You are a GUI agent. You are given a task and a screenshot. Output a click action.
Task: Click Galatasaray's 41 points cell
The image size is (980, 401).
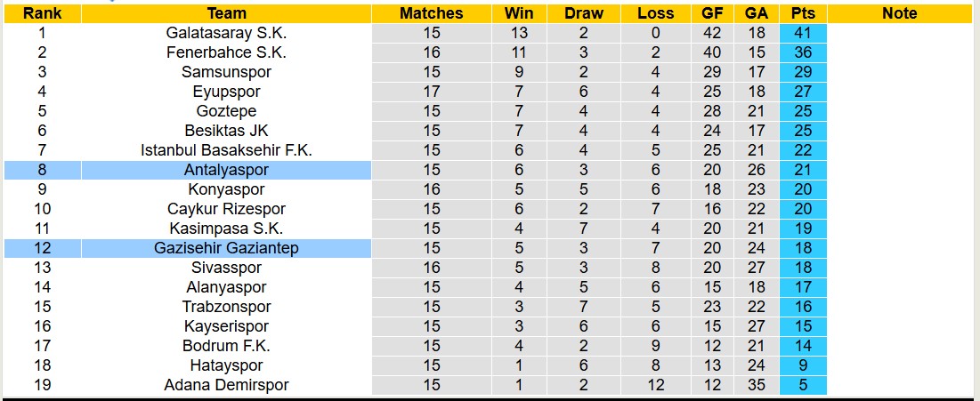[803, 33]
